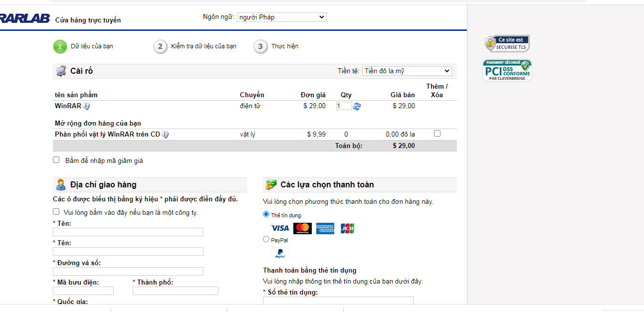Click the step 3 circle icon

coord(260,46)
